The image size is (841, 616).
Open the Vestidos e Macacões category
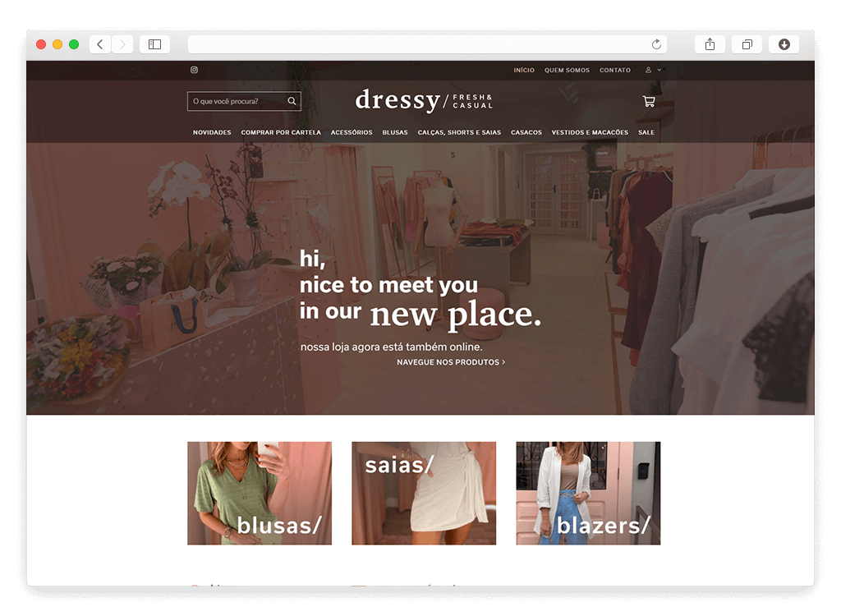point(590,132)
